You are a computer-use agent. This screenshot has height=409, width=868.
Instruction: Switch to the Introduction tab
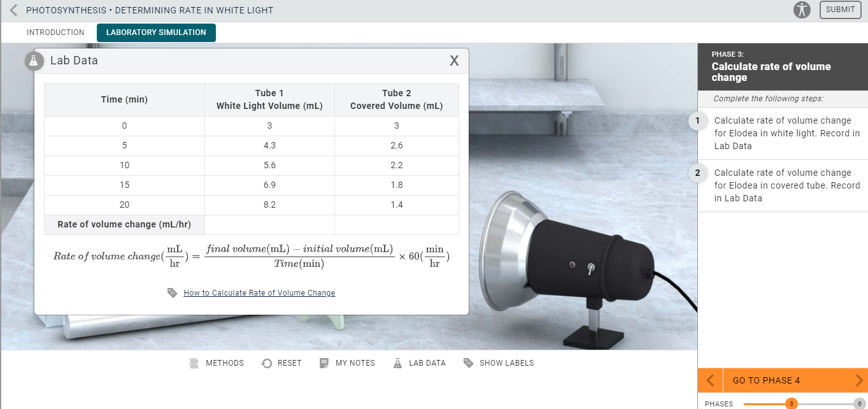coord(55,32)
